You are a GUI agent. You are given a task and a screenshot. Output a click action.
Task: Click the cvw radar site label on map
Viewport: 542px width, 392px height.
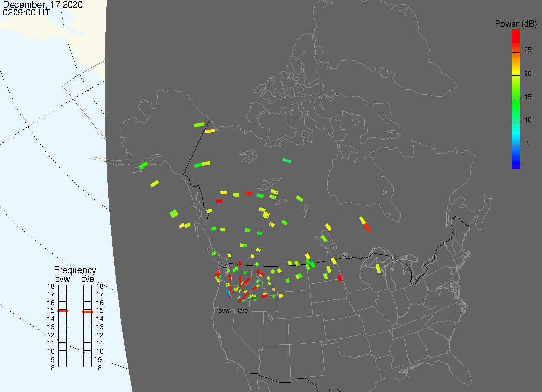[224, 311]
